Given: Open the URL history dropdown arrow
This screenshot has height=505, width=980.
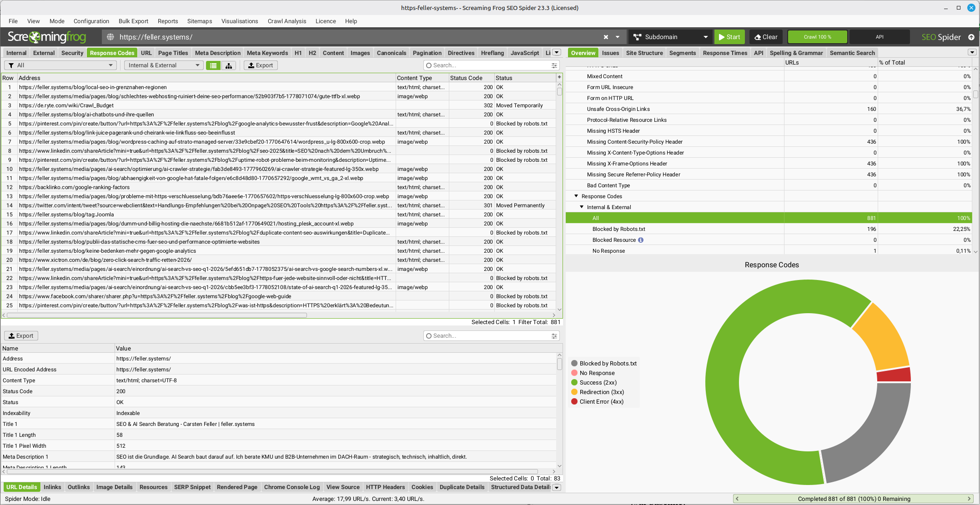Looking at the screenshot, I should pyautogui.click(x=618, y=37).
